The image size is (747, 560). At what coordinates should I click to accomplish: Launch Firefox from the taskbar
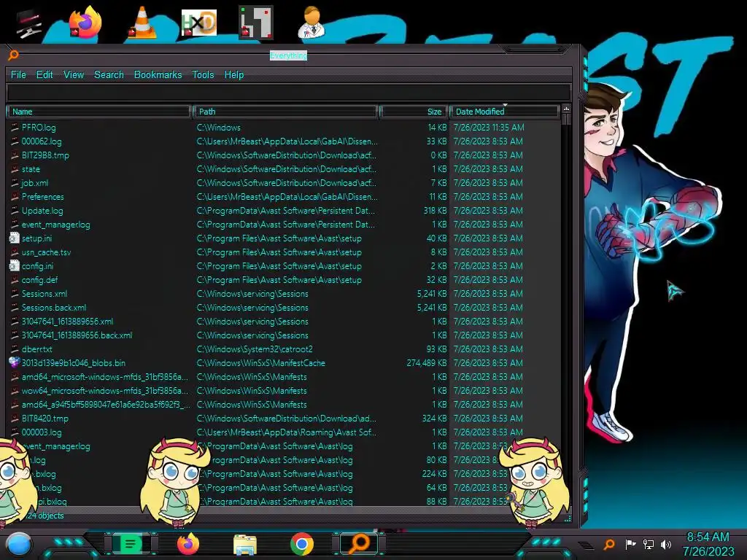coord(187,544)
